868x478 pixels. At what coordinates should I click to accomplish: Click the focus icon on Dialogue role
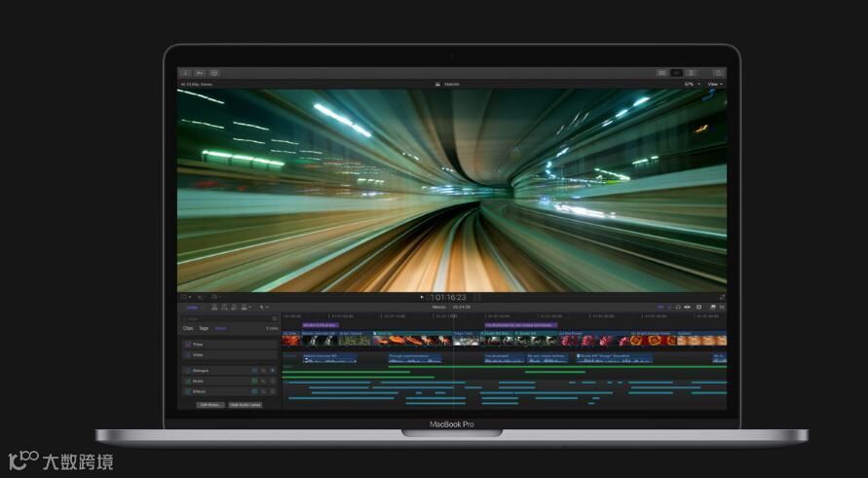(273, 370)
